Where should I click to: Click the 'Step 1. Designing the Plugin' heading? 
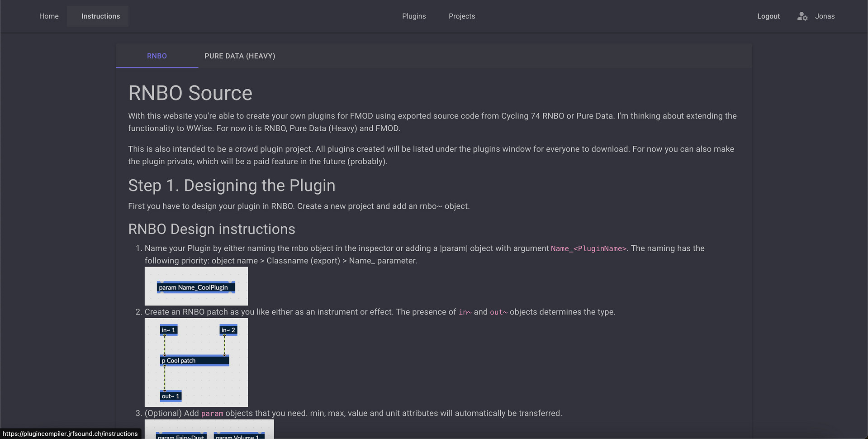[232, 186]
